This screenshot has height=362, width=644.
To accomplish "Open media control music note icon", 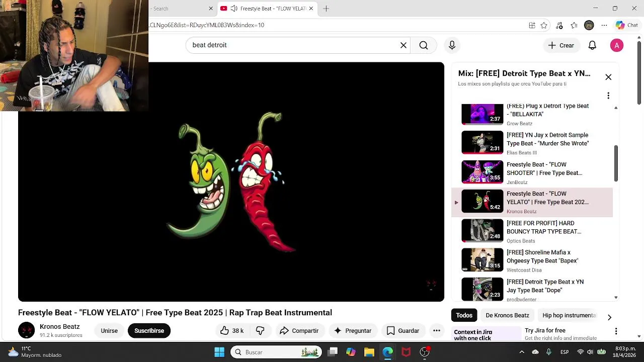I will (559, 25).
